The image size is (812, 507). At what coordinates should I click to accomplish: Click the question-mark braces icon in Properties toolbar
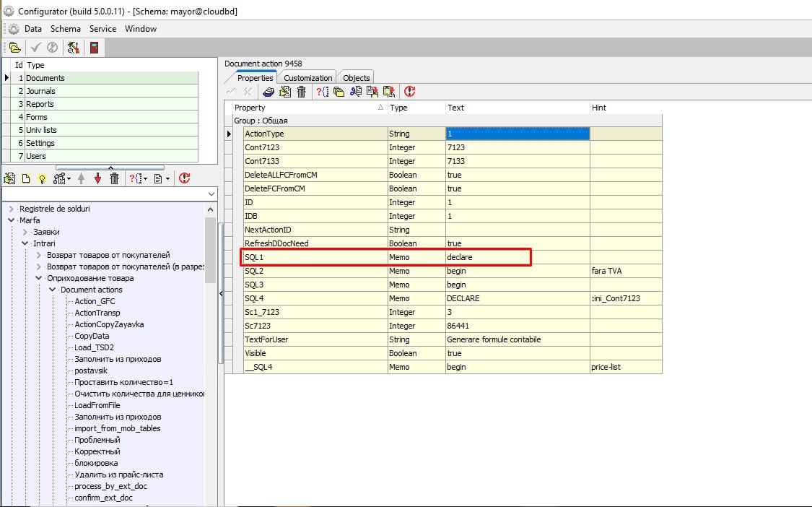pyautogui.click(x=322, y=92)
